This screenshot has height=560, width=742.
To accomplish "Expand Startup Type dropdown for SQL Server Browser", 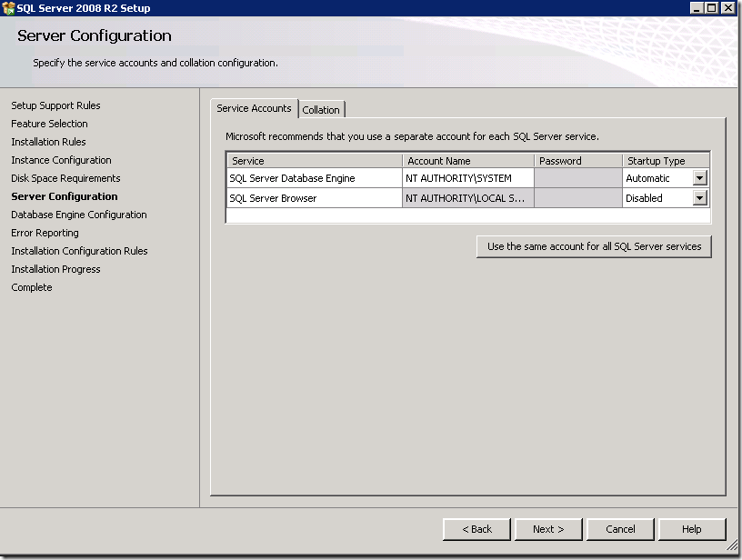I will pos(699,198).
